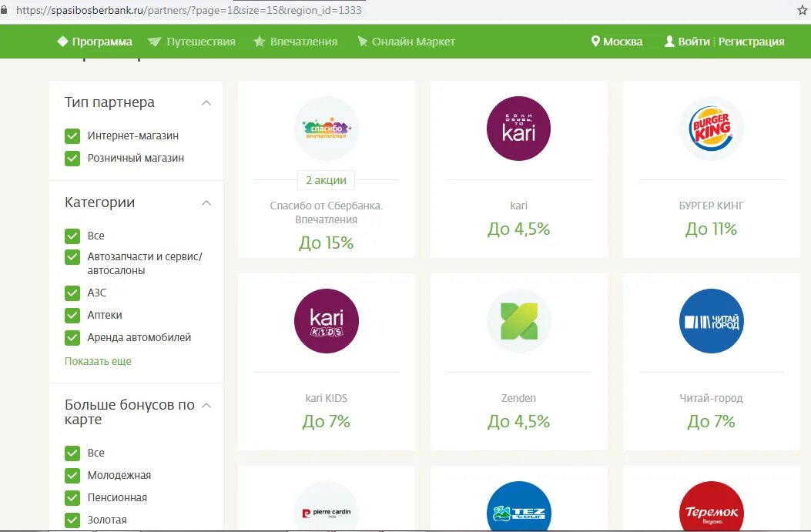Collapse the Категории section
The height and width of the screenshot is (532, 811).
click(x=206, y=202)
